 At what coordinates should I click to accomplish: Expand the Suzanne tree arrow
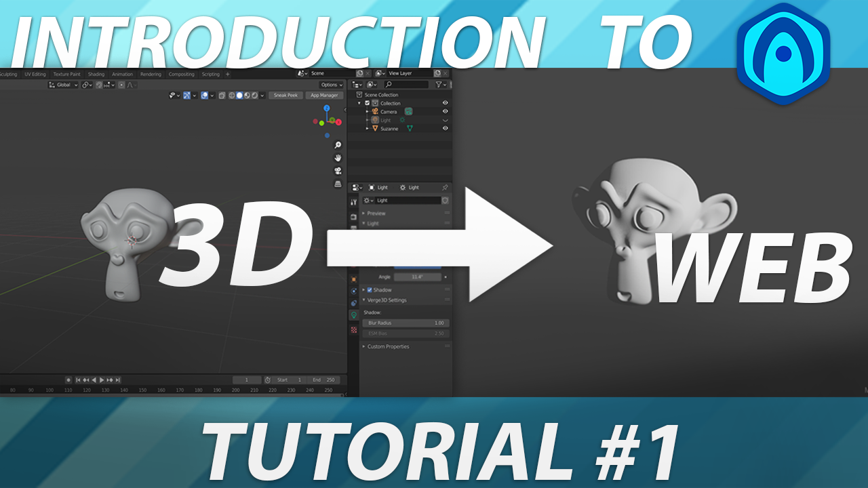coord(367,129)
